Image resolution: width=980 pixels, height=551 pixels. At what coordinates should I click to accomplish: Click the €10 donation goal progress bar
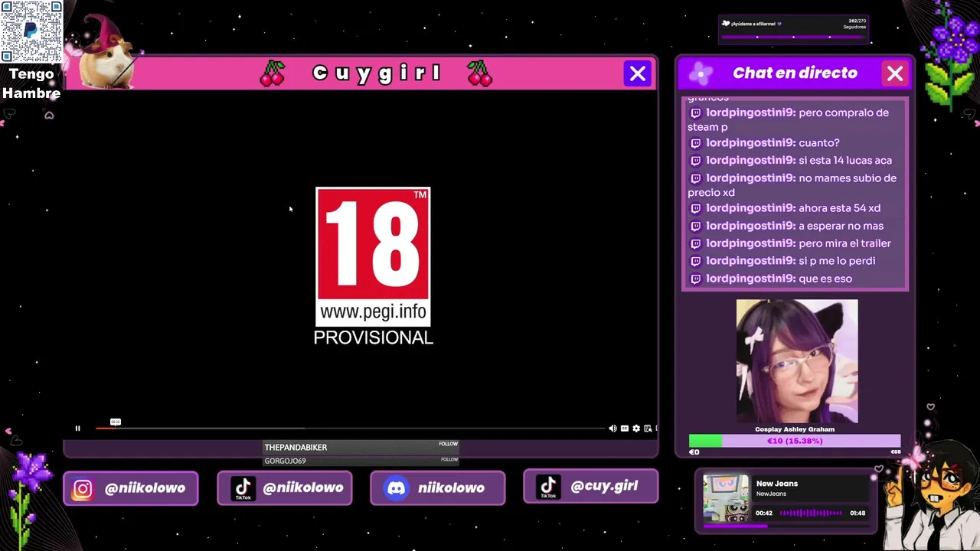point(795,442)
